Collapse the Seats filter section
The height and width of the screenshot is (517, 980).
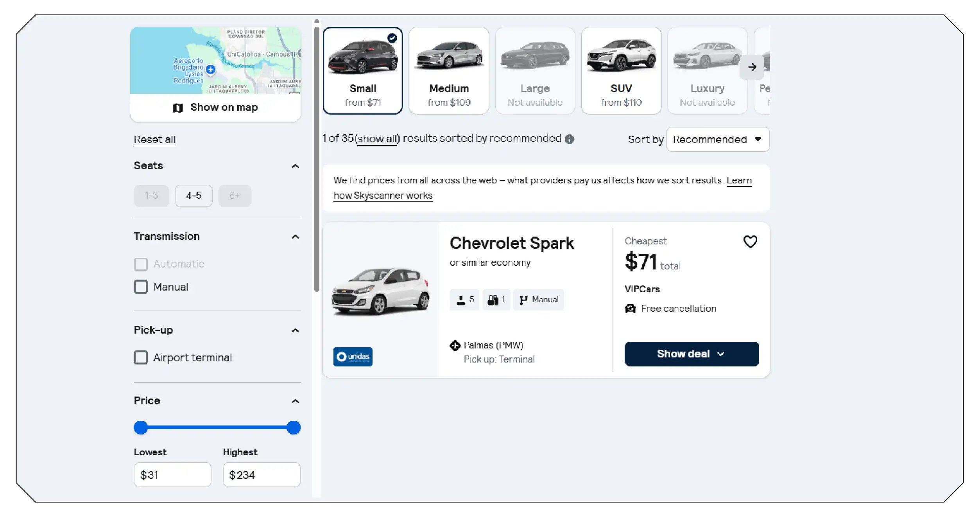point(295,166)
